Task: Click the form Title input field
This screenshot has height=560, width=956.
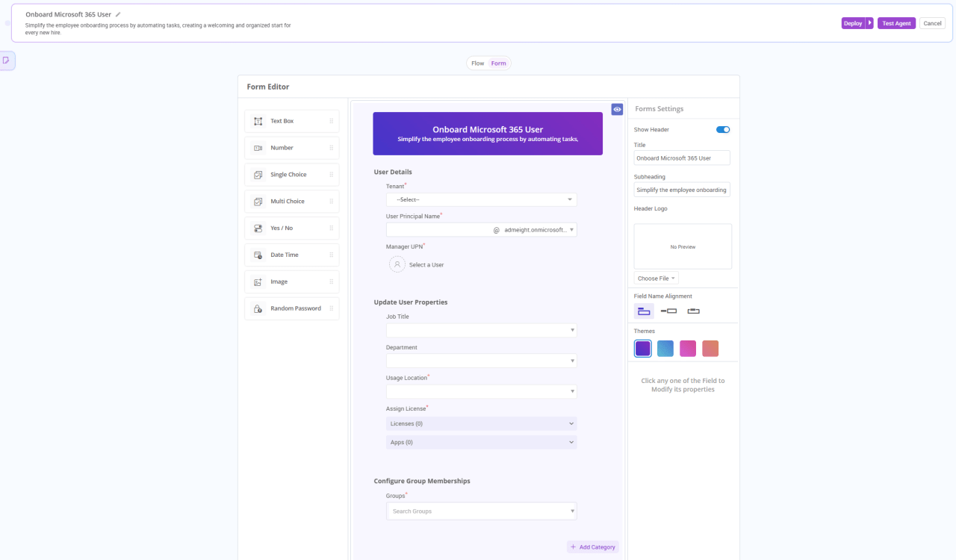Action: [681, 158]
